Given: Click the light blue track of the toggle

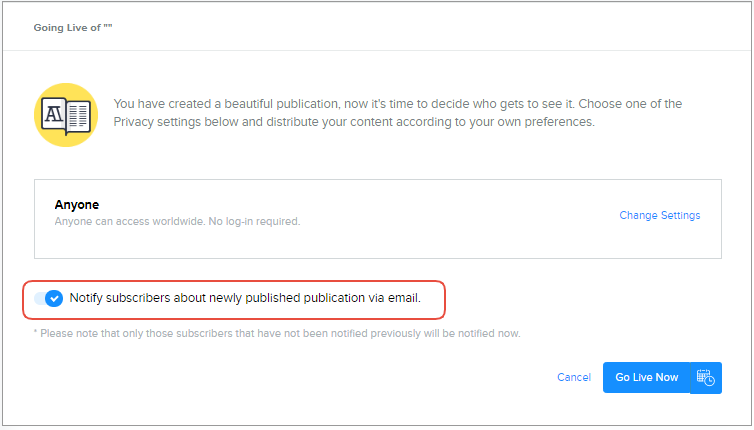Looking at the screenshot, I should point(39,298).
